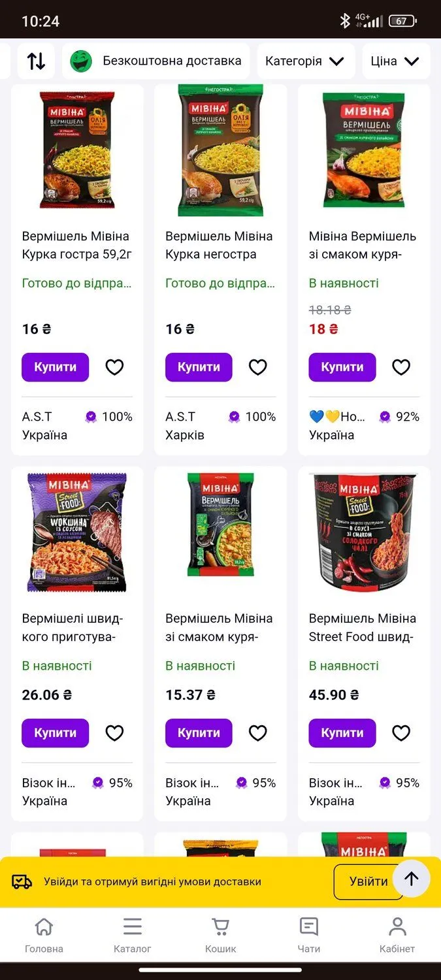
Task: Enable the Безкоштовна доставка filter chip
Action: pos(157,61)
